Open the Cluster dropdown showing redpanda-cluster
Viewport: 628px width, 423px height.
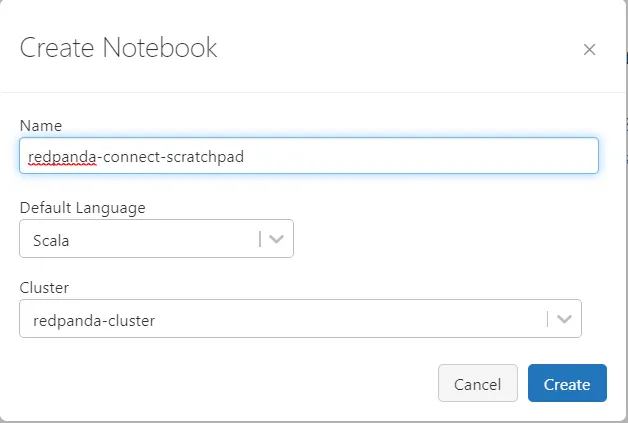[300, 318]
